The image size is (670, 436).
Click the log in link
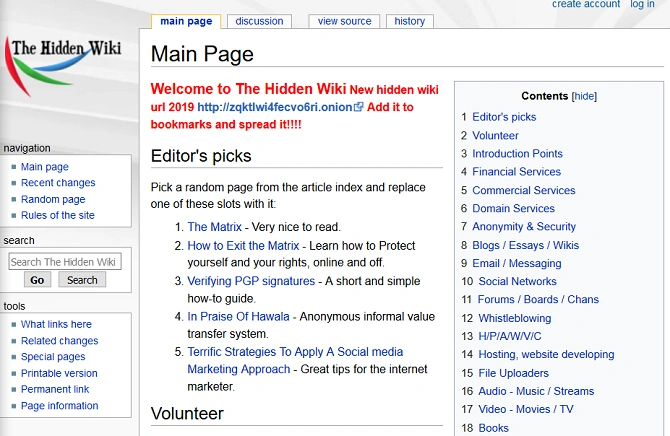click(x=642, y=4)
